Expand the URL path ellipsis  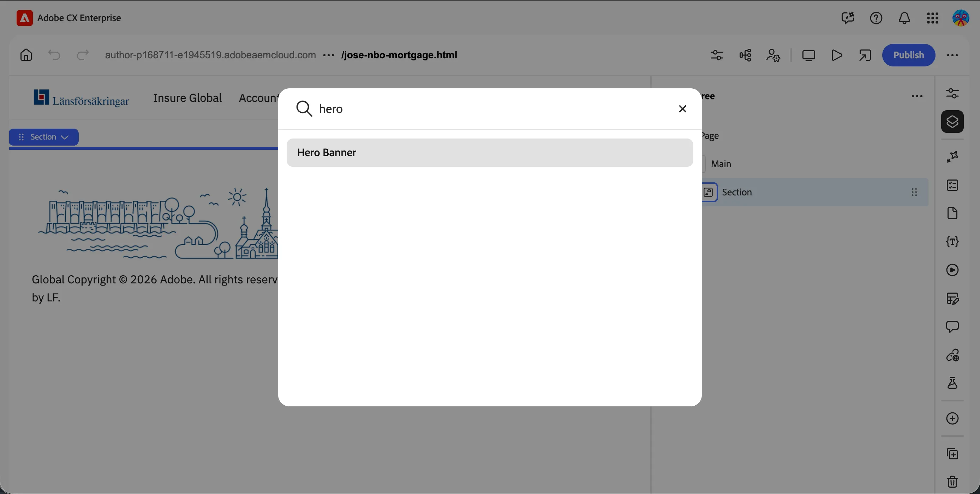(x=328, y=55)
